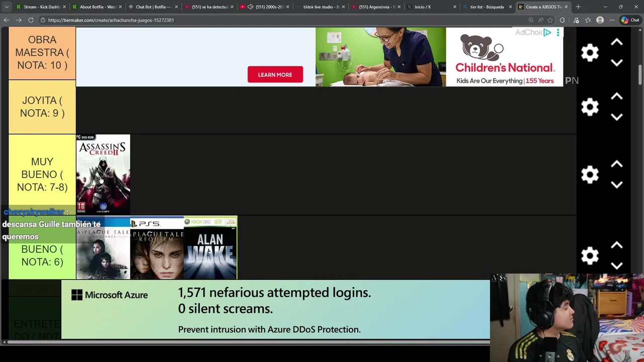This screenshot has height=362, width=644.
Task: Move OBRA MAESTRA row down
Action: 617,62
